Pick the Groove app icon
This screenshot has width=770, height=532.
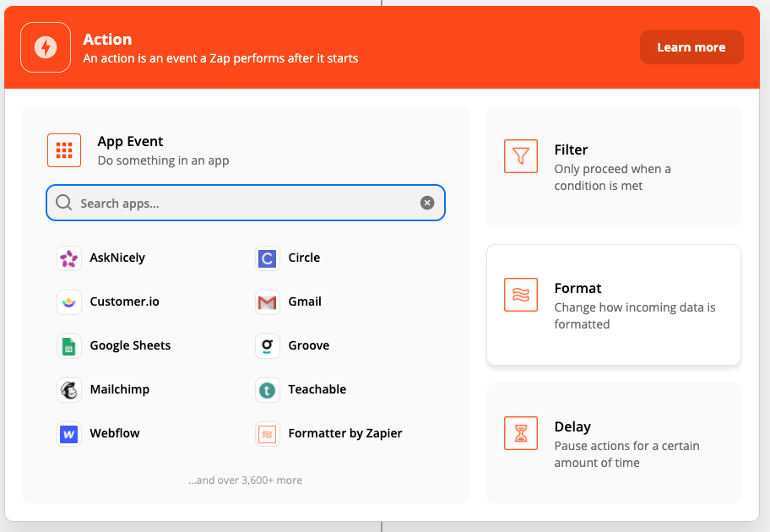click(268, 346)
